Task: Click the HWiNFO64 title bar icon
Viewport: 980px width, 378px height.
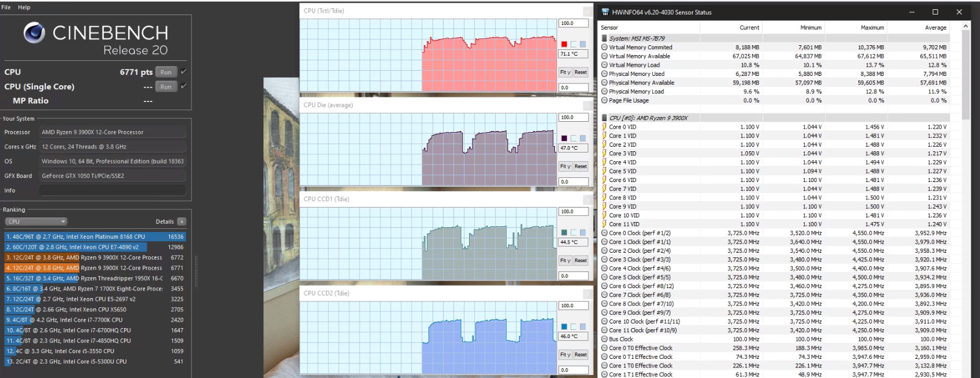Action: pyautogui.click(x=605, y=12)
